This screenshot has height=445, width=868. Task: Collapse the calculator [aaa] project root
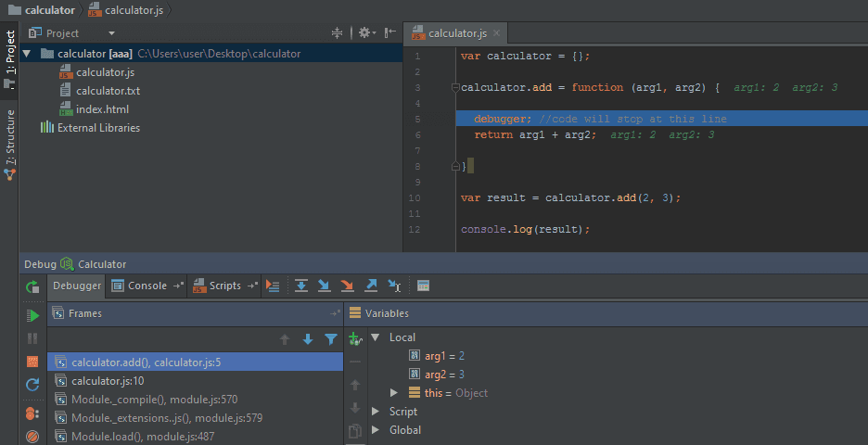(27, 54)
